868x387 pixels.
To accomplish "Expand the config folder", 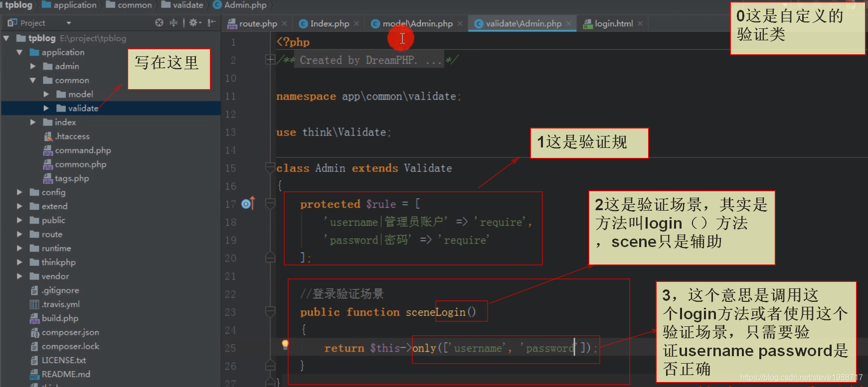I will coord(20,192).
